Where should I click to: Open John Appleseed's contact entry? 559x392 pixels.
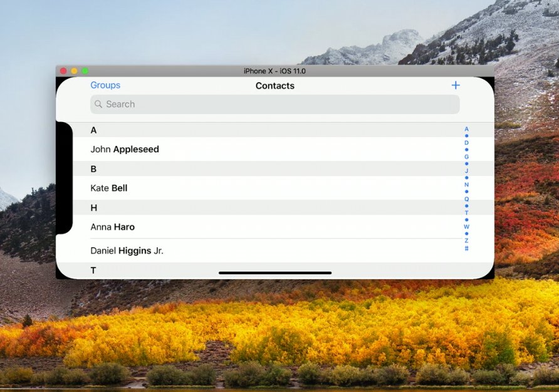pos(125,149)
